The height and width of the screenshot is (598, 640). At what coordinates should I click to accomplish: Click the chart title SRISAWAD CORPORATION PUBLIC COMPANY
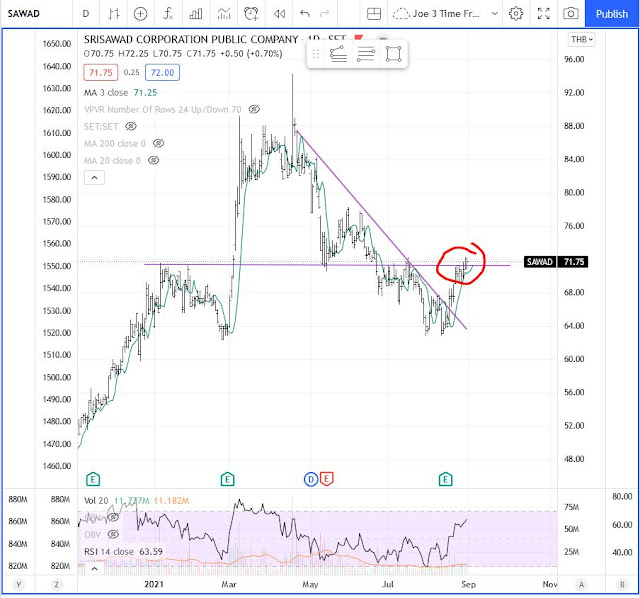191,39
